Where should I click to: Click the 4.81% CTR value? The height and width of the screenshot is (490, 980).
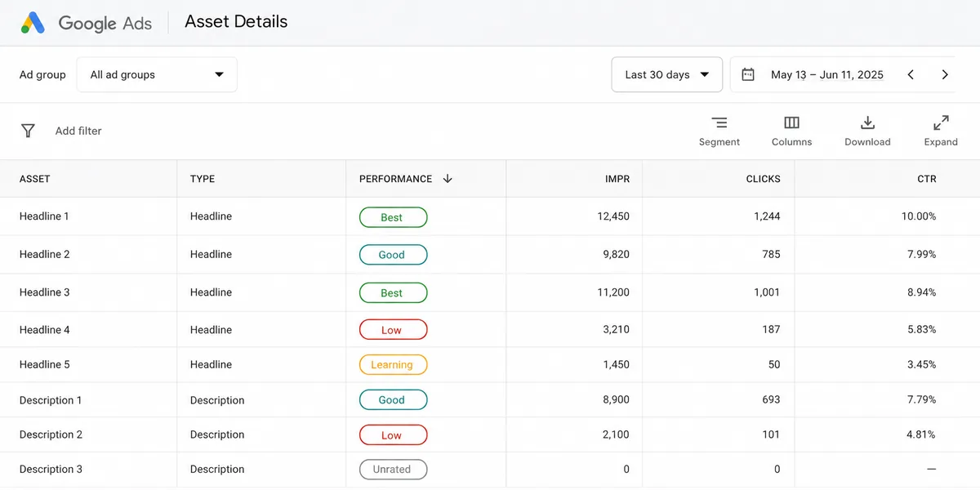click(922, 434)
